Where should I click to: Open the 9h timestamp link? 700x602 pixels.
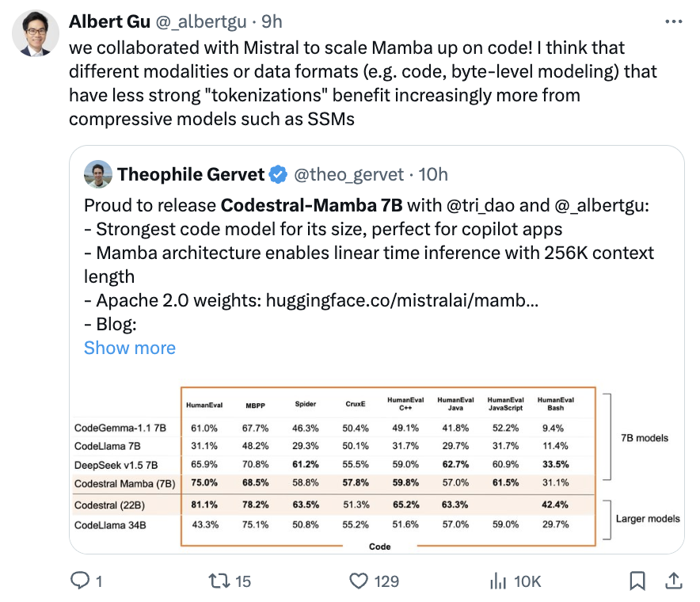pos(272,21)
